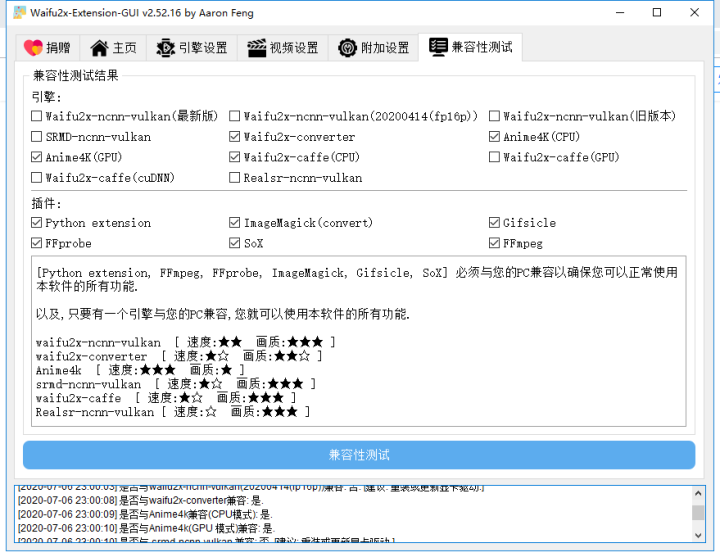Click the waifu2x-converter star rating line

(180, 356)
